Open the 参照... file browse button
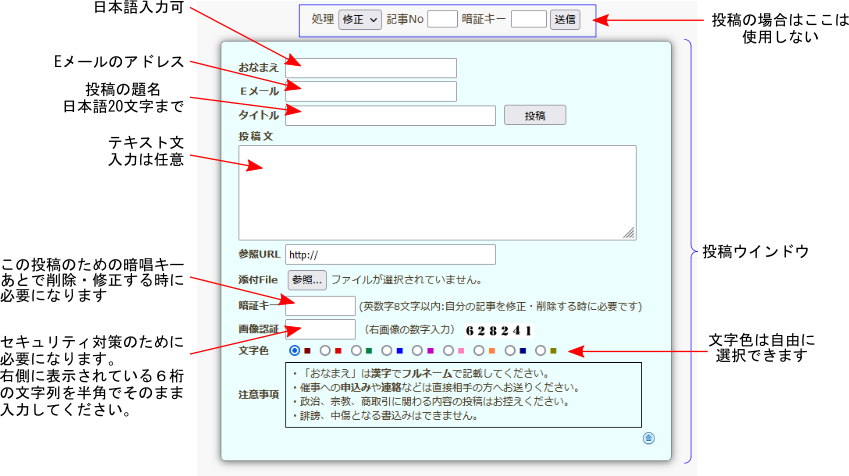The width and height of the screenshot is (849, 476). 307,280
